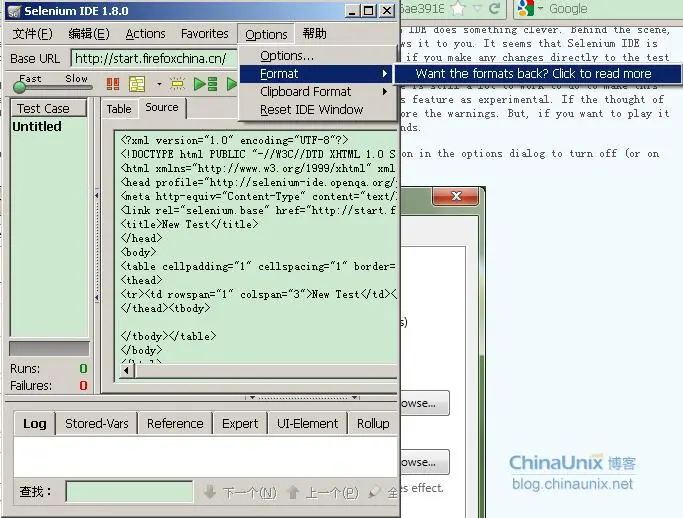Open the UI-Element tab
Viewport: 683px width, 518px height.
(x=308, y=423)
